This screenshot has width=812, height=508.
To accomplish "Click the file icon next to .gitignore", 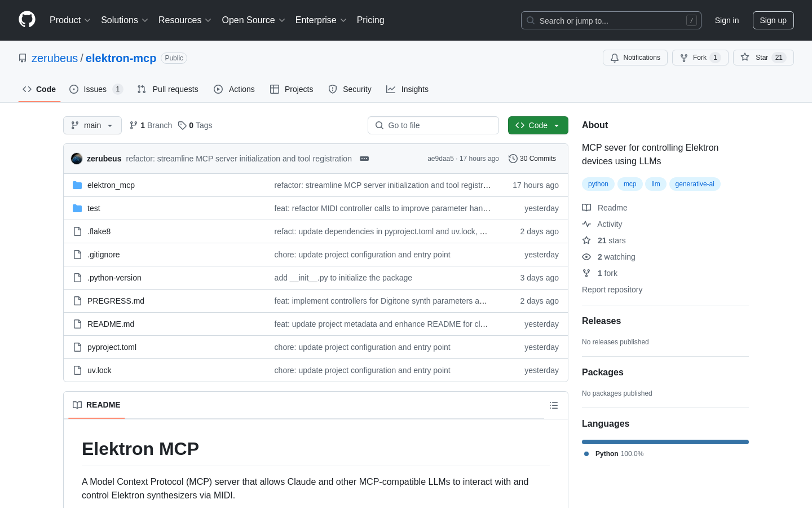I will pyautogui.click(x=77, y=255).
